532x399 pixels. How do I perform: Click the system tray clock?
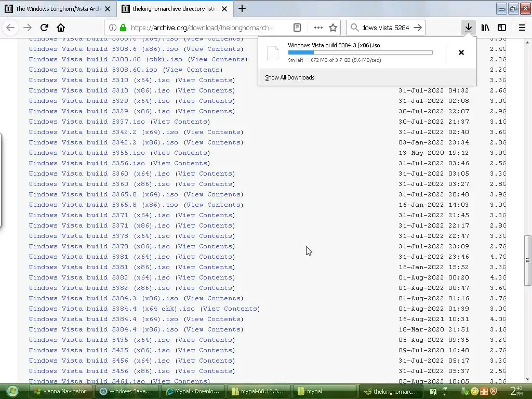(x=517, y=391)
